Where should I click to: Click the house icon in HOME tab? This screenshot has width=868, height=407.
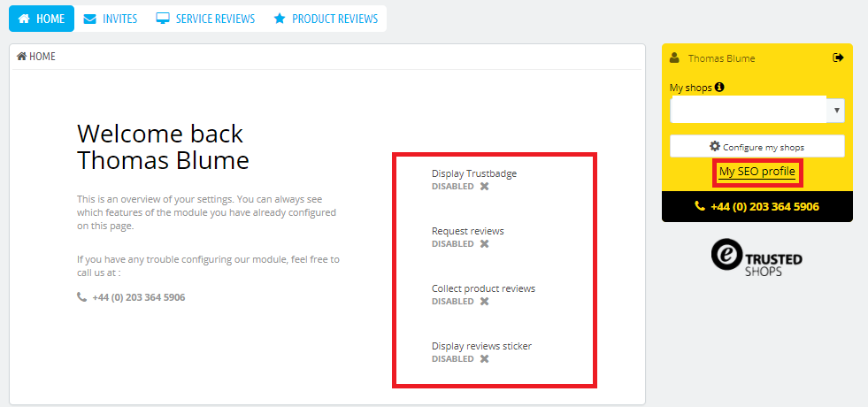coord(24,19)
